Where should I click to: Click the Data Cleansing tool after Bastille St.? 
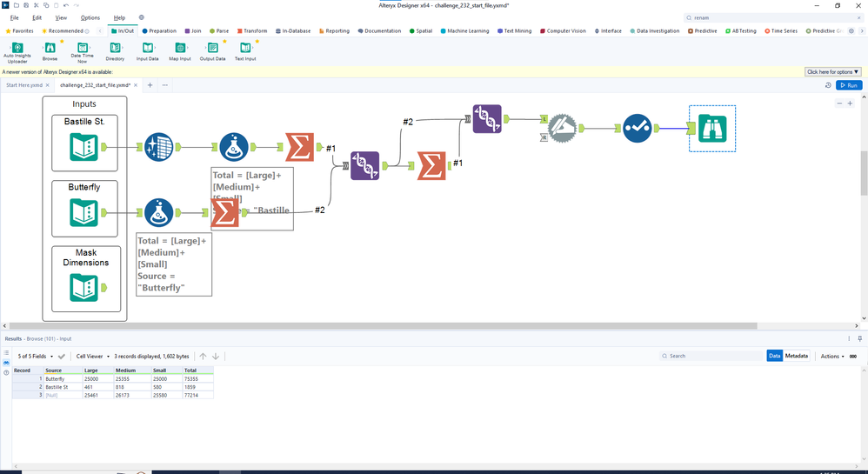click(x=159, y=147)
